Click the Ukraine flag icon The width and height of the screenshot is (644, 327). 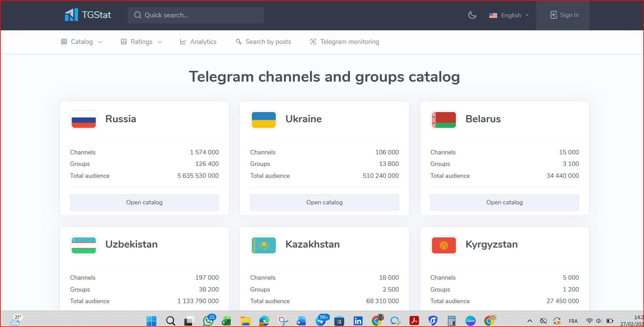pos(264,120)
